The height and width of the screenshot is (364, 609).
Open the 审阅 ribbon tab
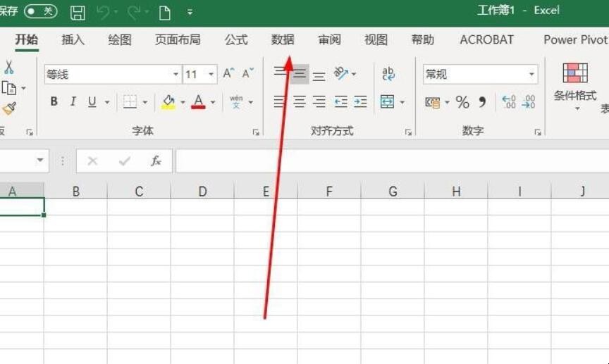click(329, 39)
